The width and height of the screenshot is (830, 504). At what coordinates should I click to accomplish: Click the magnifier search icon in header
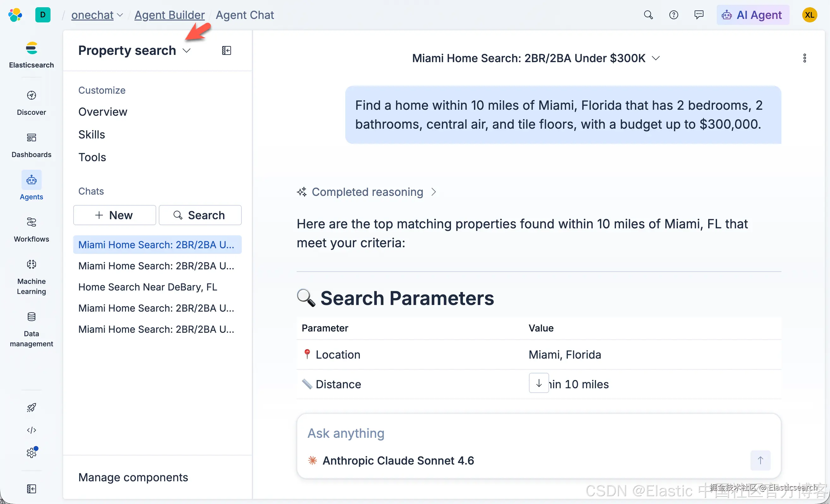[x=648, y=15]
